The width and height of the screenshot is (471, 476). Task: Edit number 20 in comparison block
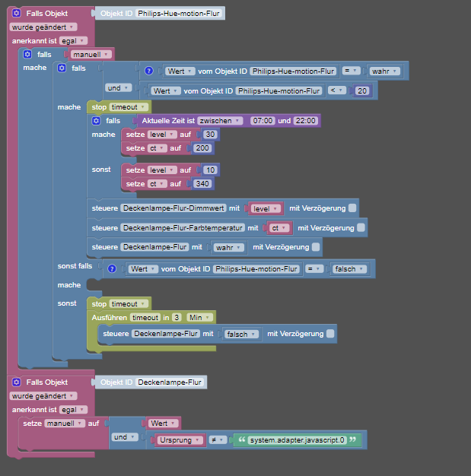362,90
